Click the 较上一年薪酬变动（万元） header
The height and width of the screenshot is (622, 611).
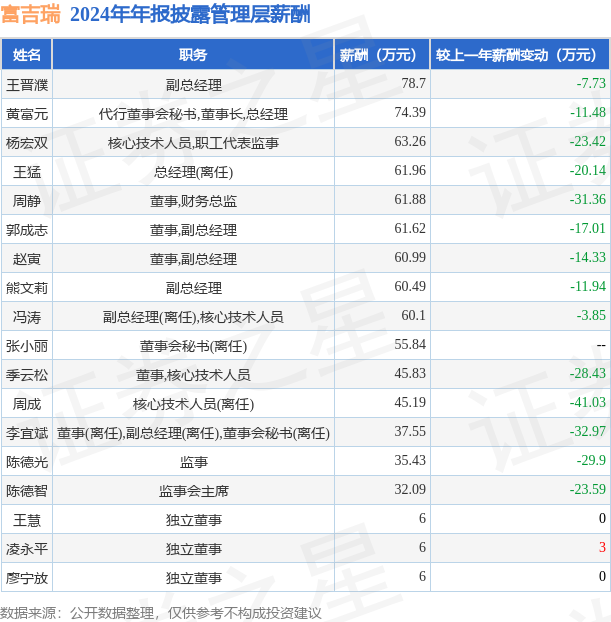pos(520,54)
